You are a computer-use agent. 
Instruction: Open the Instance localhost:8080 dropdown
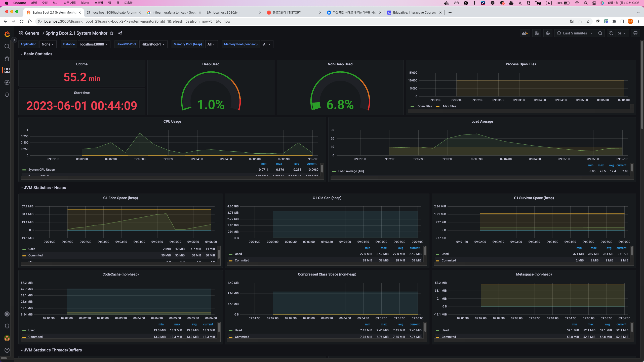click(94, 44)
